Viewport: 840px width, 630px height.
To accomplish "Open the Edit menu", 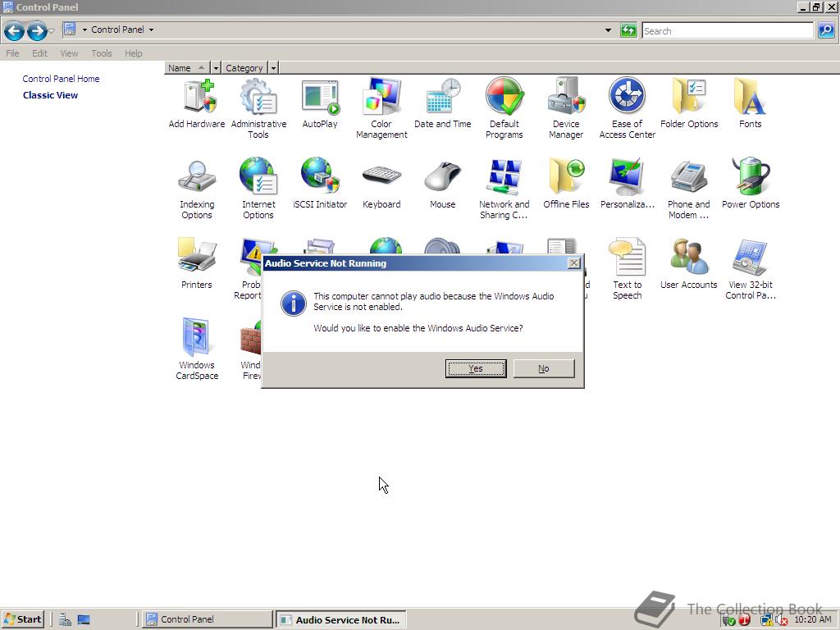I will (39, 53).
